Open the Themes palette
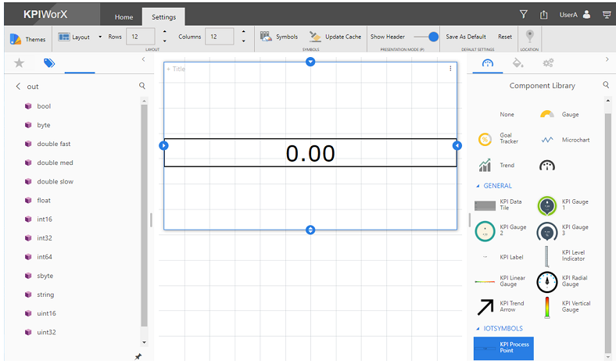 [x=27, y=38]
